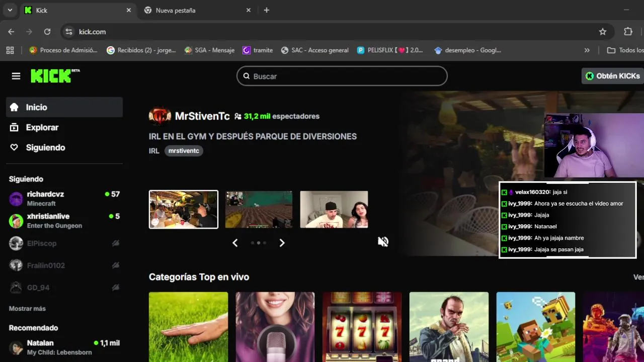Open Recibidos (2) bookmark
644x362 pixels.
tap(141, 50)
